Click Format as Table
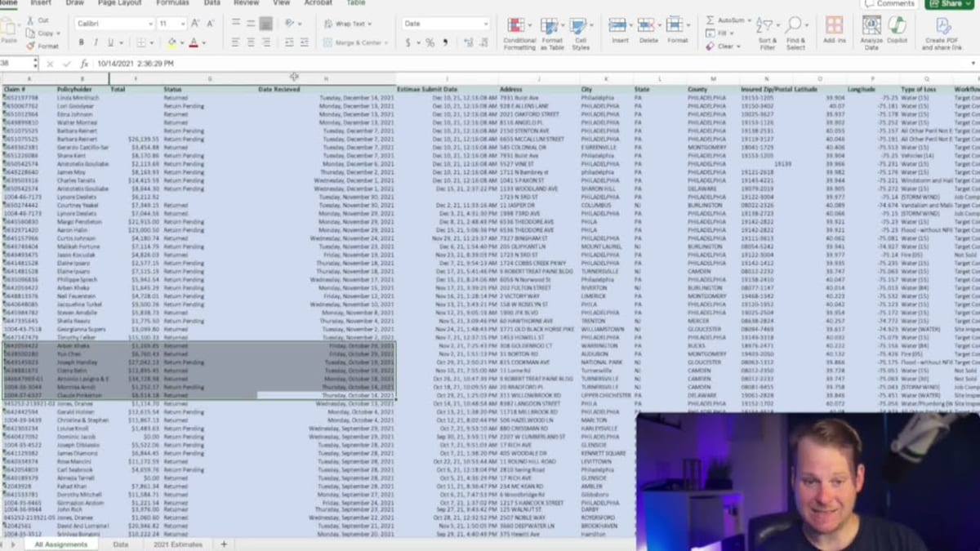This screenshot has height=551, width=980. (x=552, y=33)
